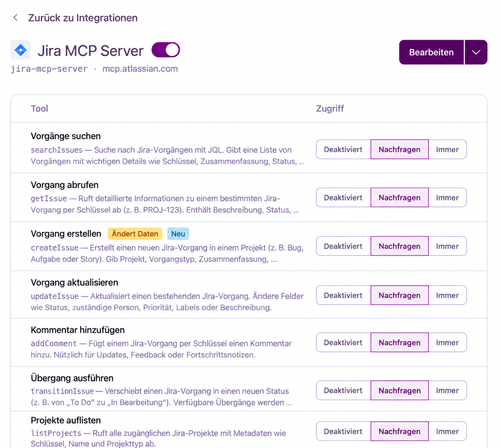The image size is (501, 448).
Task: Set Vorgang erstellen to Immer
Action: click(447, 246)
